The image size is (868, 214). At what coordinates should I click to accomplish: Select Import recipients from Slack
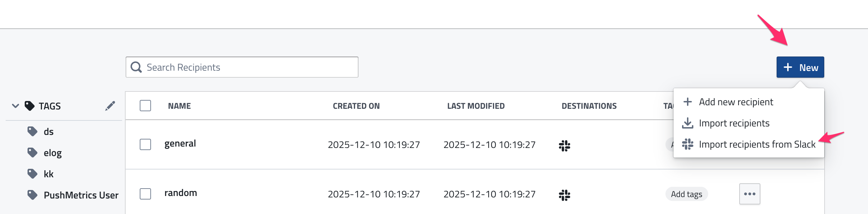(757, 144)
